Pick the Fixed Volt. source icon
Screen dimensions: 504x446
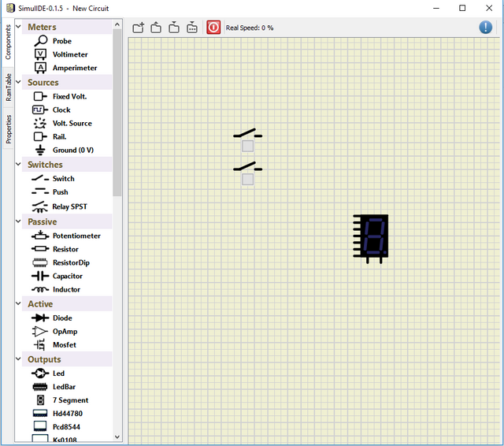click(x=40, y=96)
